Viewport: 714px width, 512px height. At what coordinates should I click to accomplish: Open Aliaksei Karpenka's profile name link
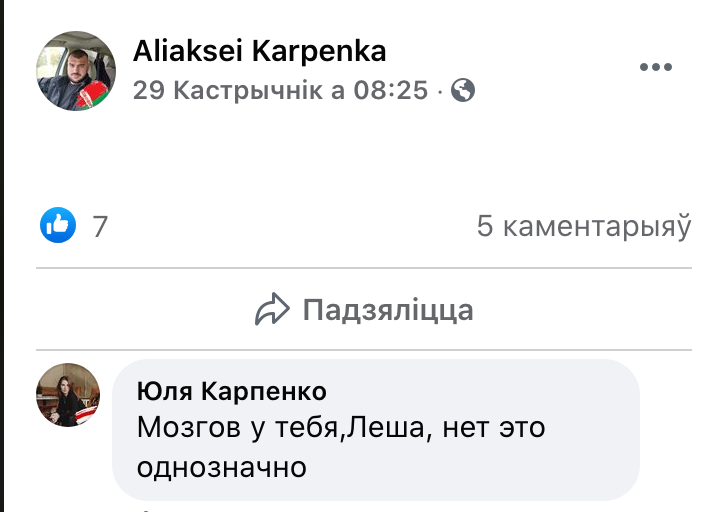point(259,51)
